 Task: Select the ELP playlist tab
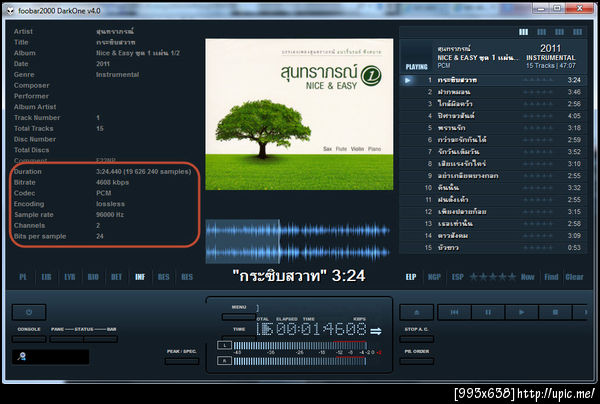[x=411, y=277]
